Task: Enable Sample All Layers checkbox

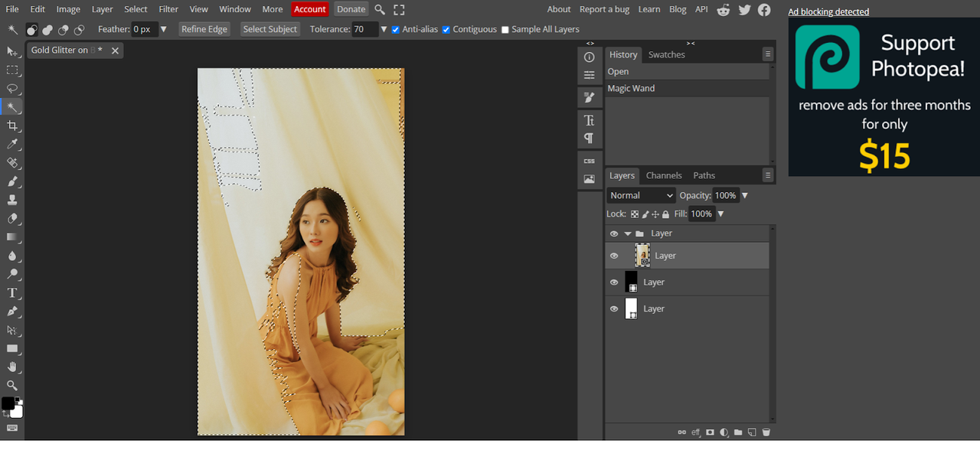Action: 505,30
